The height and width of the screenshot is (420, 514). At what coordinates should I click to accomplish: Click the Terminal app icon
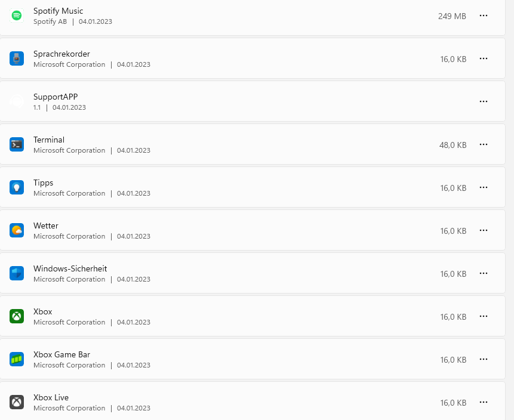(x=17, y=144)
